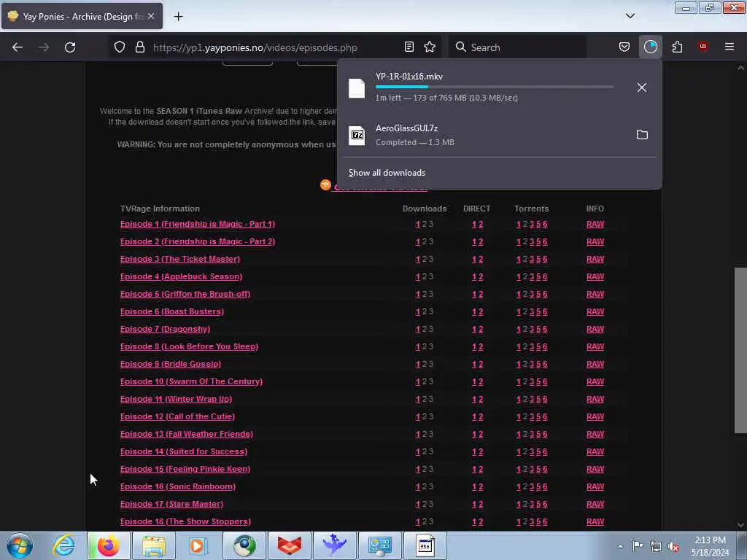Click RAW info for Episode 5
The image size is (747, 560).
(595, 295)
